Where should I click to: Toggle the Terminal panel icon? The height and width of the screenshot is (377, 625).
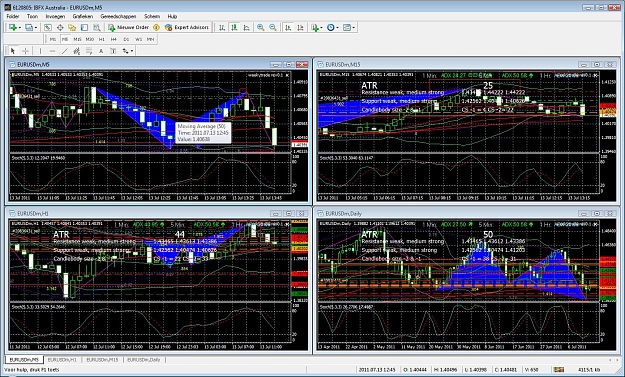click(x=85, y=27)
